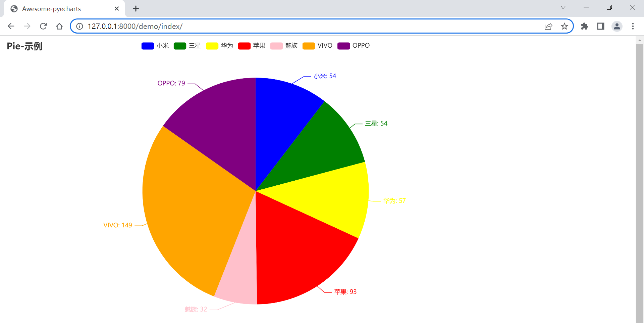
Task: Click the '魅族: 32' data label
Action: tap(196, 310)
